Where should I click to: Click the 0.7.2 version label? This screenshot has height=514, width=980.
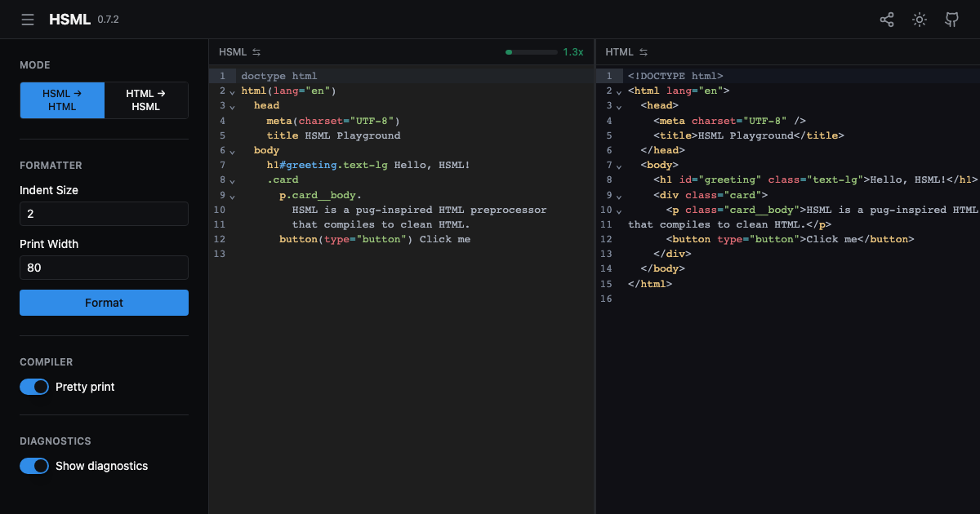coord(108,20)
